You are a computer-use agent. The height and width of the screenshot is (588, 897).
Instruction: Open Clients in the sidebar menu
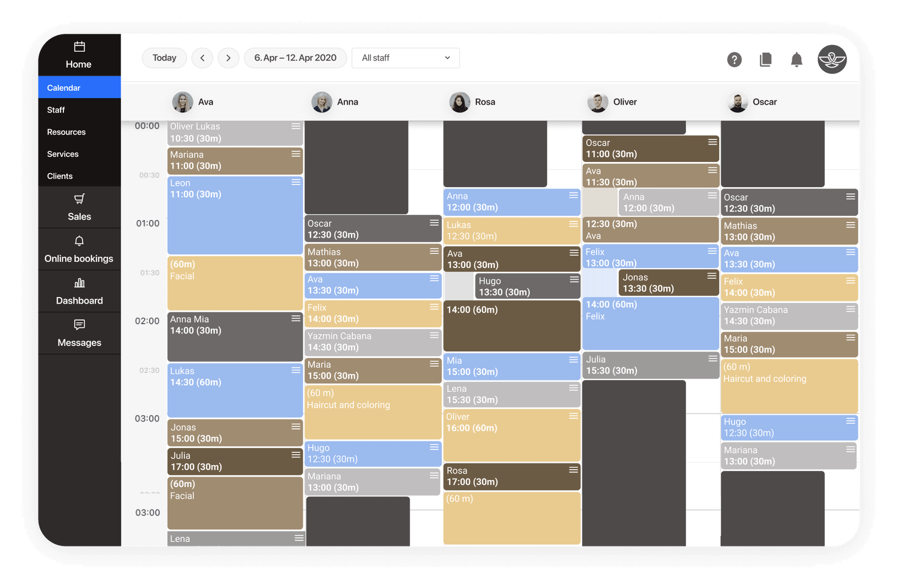(x=60, y=176)
